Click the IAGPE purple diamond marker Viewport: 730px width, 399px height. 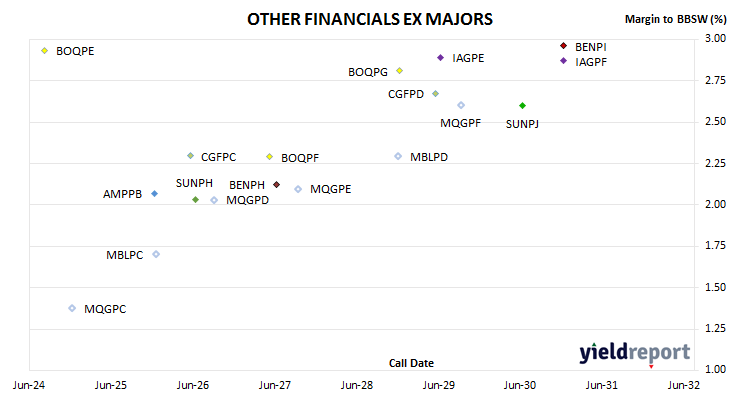440,58
